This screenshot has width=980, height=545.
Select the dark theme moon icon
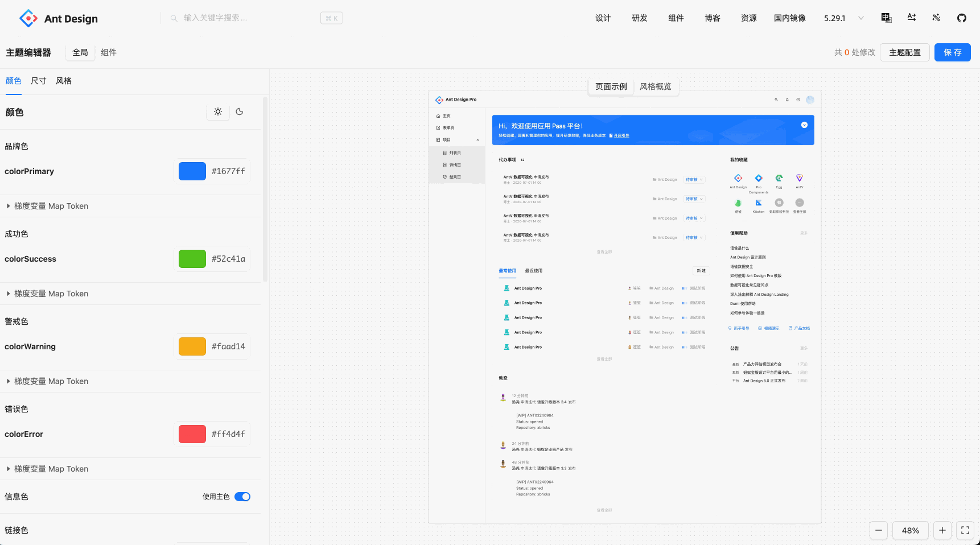pyautogui.click(x=240, y=112)
